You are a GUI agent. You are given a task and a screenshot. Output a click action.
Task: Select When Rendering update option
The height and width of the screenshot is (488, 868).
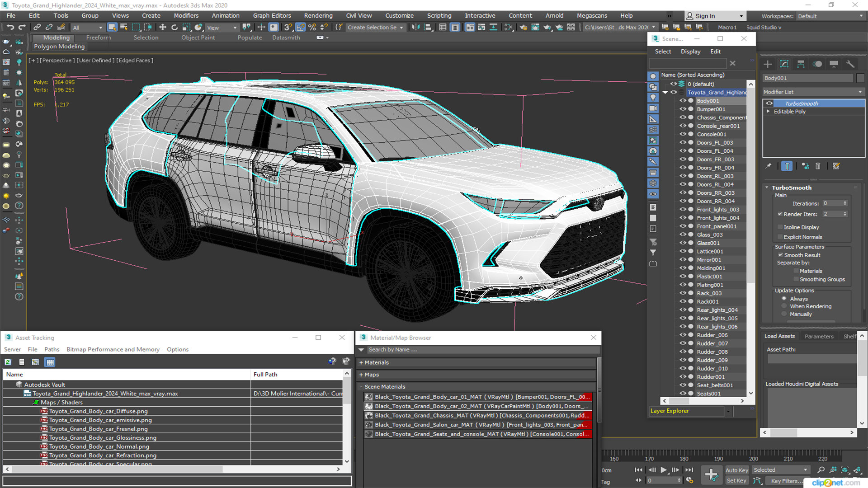click(784, 306)
